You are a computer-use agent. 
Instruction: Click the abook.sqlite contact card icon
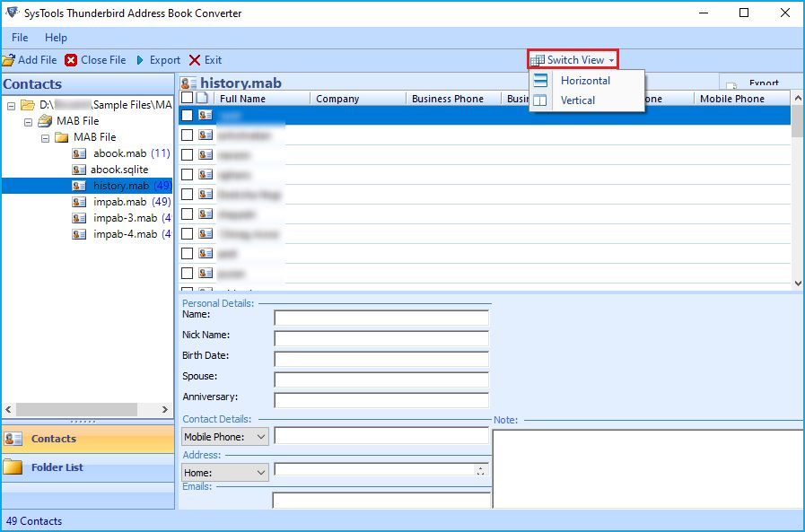click(79, 170)
